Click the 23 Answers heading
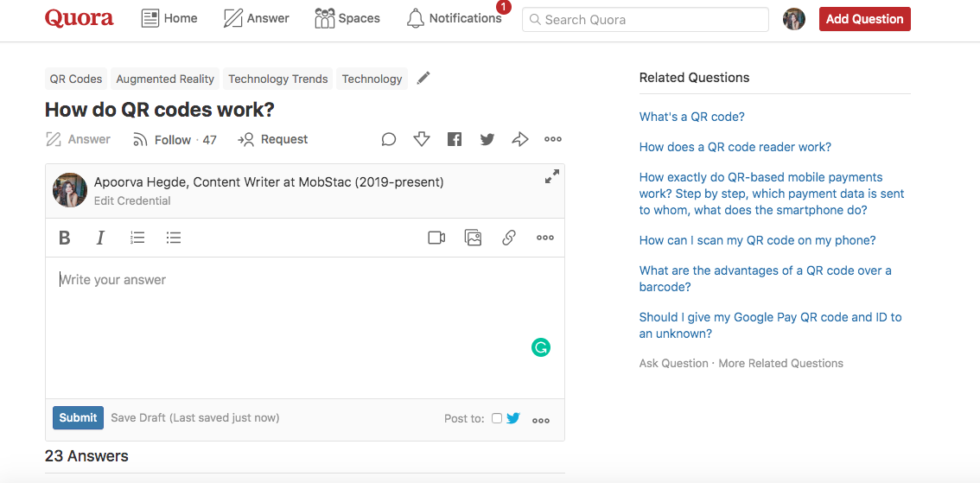 [x=86, y=456]
